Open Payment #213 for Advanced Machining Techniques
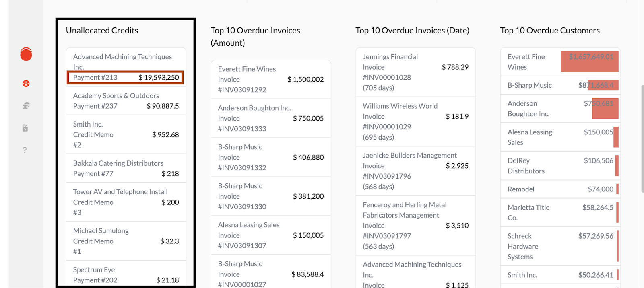The width and height of the screenshot is (644, 288). pos(126,78)
